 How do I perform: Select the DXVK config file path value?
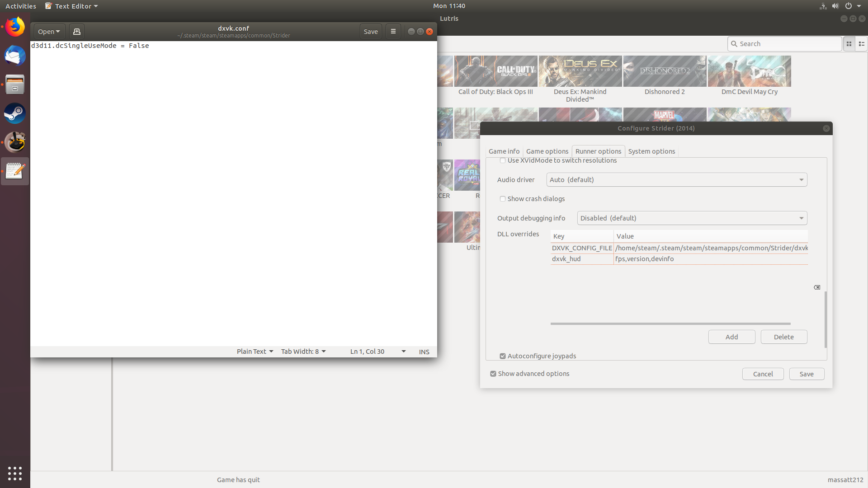click(711, 248)
